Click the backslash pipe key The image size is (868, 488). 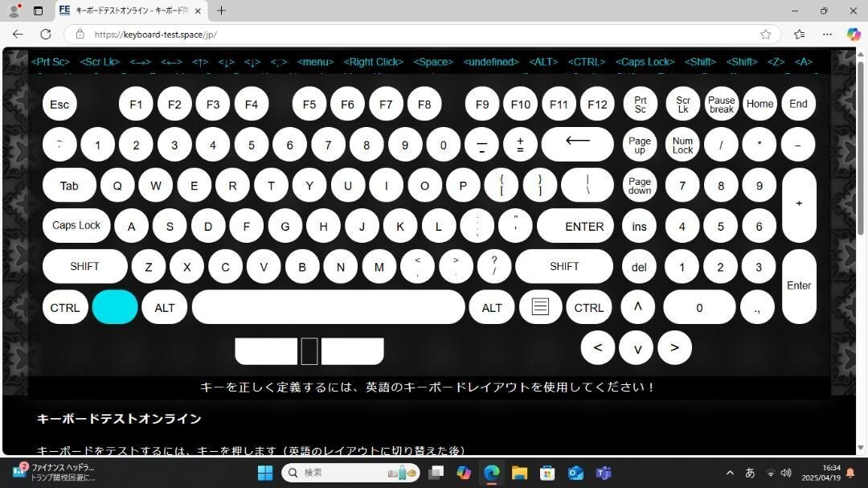(588, 185)
